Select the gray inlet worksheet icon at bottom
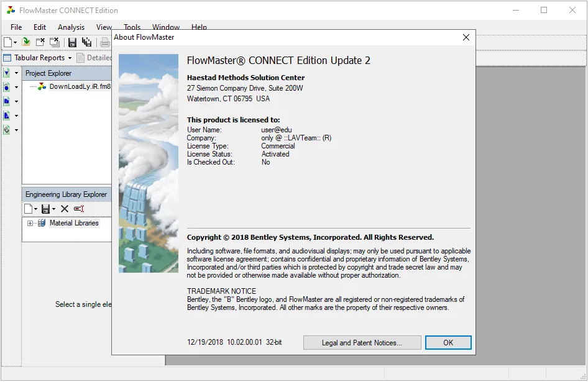This screenshot has height=382, width=588. click(x=7, y=130)
